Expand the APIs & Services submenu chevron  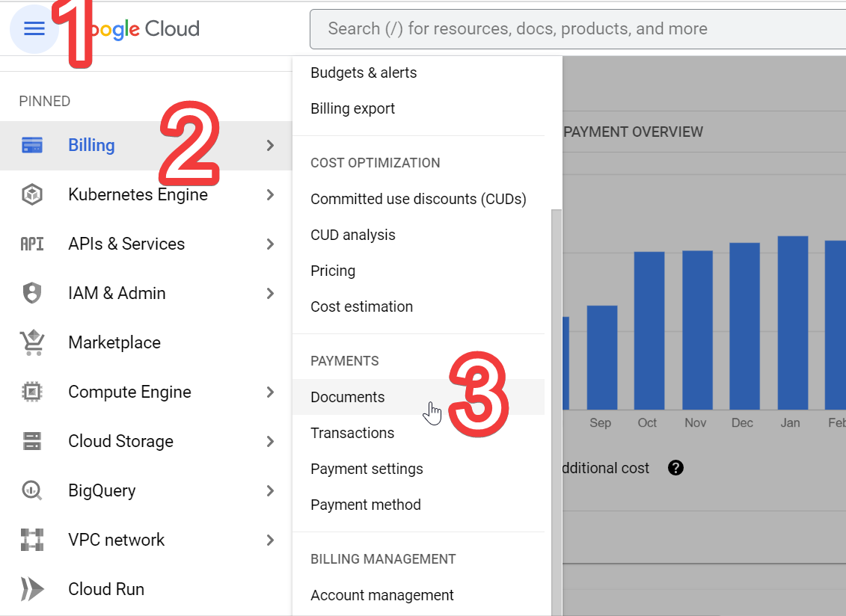point(270,244)
